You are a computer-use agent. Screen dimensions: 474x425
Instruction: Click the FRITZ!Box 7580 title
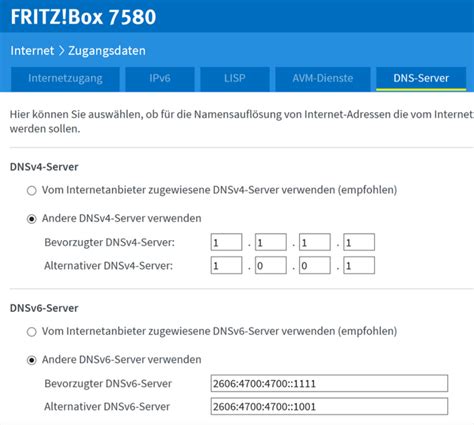(83, 17)
